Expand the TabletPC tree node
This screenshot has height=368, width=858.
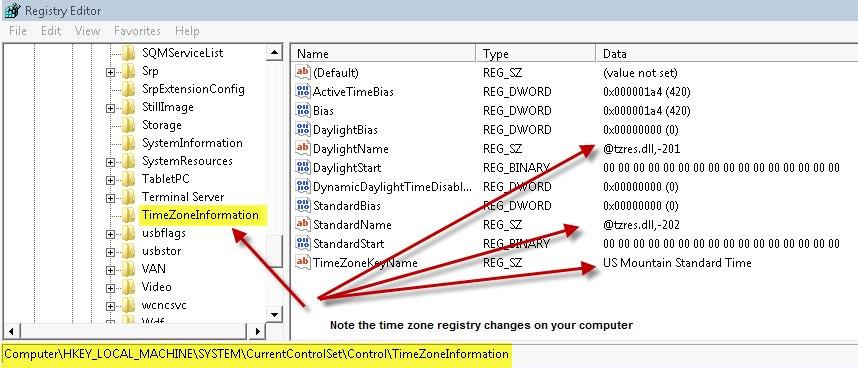[111, 180]
